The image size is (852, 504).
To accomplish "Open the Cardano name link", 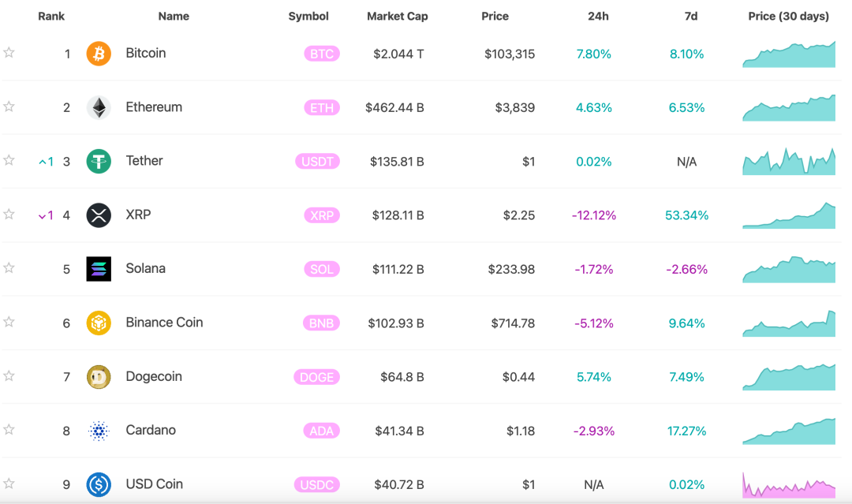I will point(151,430).
